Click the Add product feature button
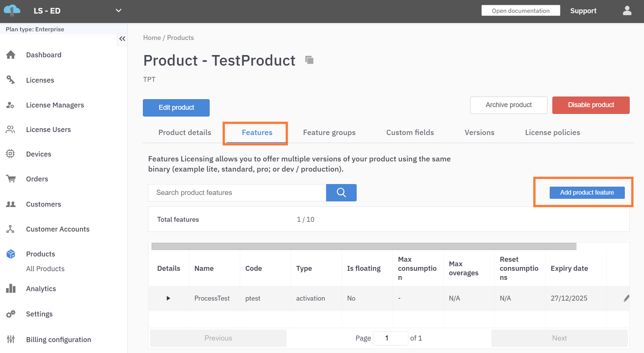Viewport: 644px width, 353px height. tap(587, 193)
